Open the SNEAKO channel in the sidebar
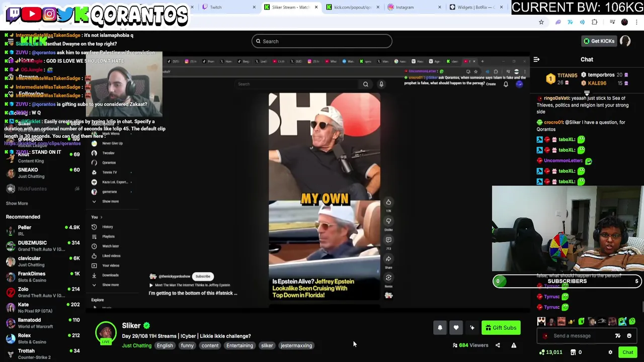Image resolution: width=644 pixels, height=362 pixels. click(43, 173)
